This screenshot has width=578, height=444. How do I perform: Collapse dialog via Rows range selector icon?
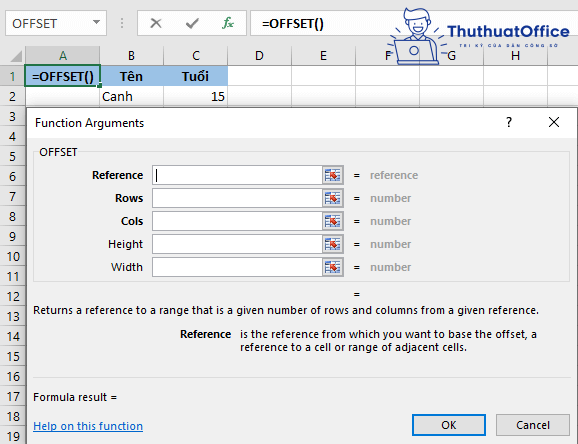(333, 198)
